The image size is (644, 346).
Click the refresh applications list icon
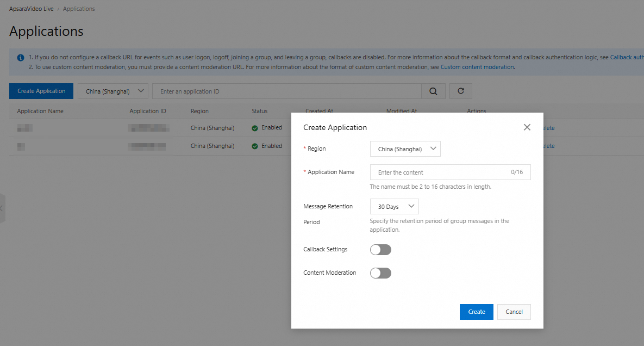(461, 91)
